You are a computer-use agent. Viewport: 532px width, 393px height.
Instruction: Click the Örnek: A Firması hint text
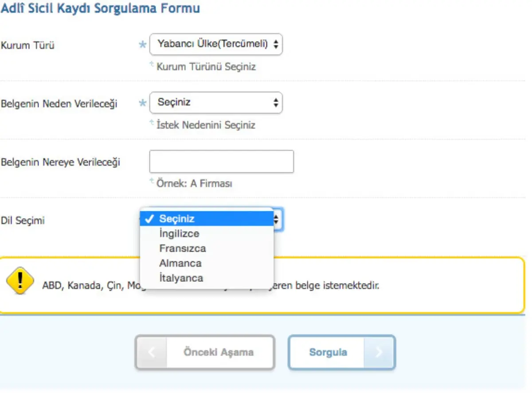click(194, 183)
